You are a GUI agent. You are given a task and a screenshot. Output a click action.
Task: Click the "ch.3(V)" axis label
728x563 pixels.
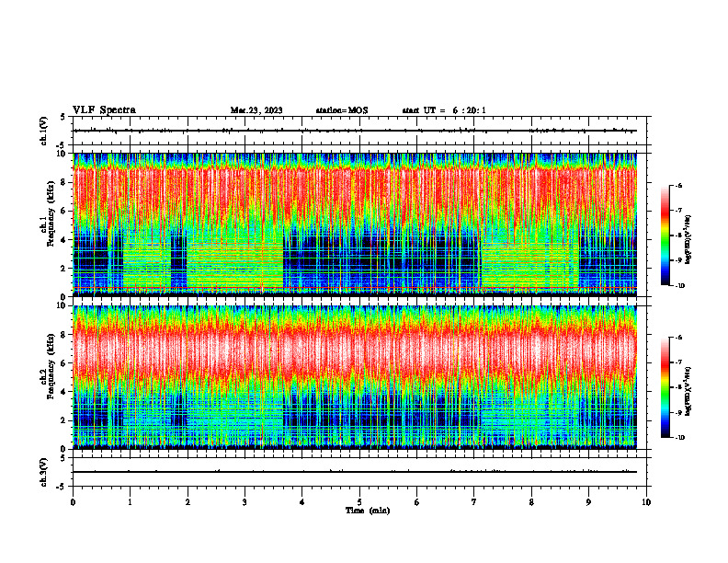(44, 472)
